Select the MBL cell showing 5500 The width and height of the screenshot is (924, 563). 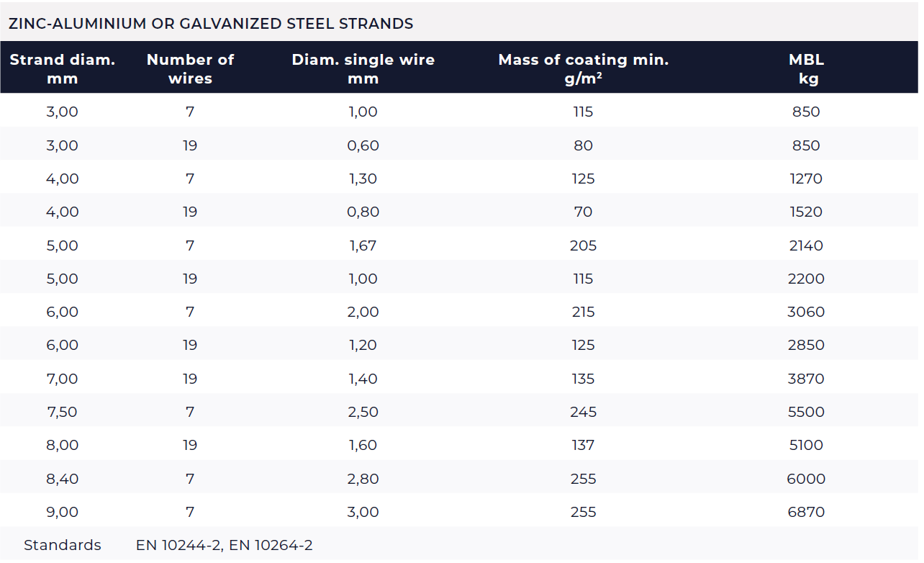[806, 412]
